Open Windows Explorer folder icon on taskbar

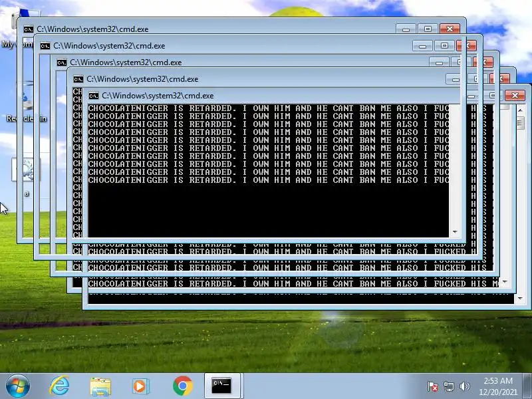click(100, 386)
